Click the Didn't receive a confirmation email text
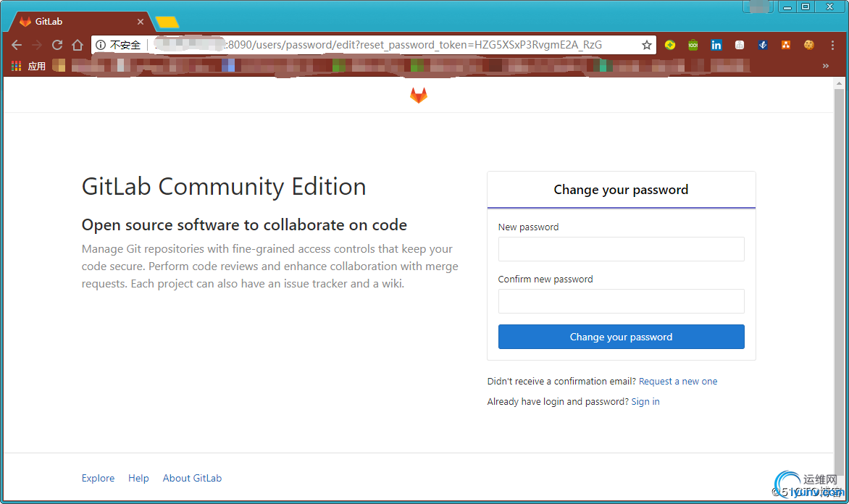The height and width of the screenshot is (504, 849). click(561, 381)
